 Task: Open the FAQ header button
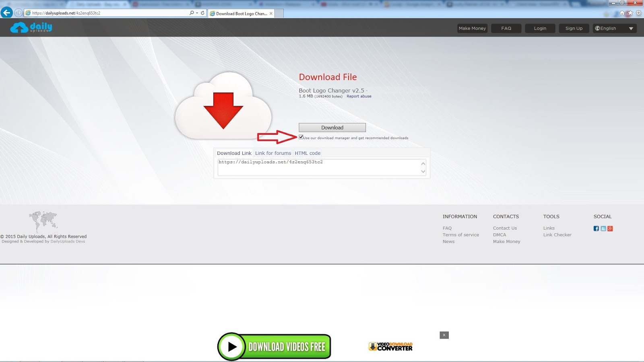[x=506, y=28]
